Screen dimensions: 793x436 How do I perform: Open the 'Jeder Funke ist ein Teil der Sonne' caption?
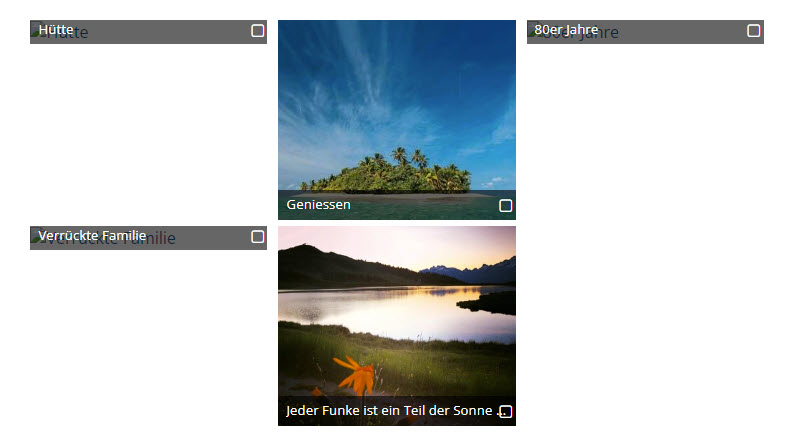click(389, 411)
